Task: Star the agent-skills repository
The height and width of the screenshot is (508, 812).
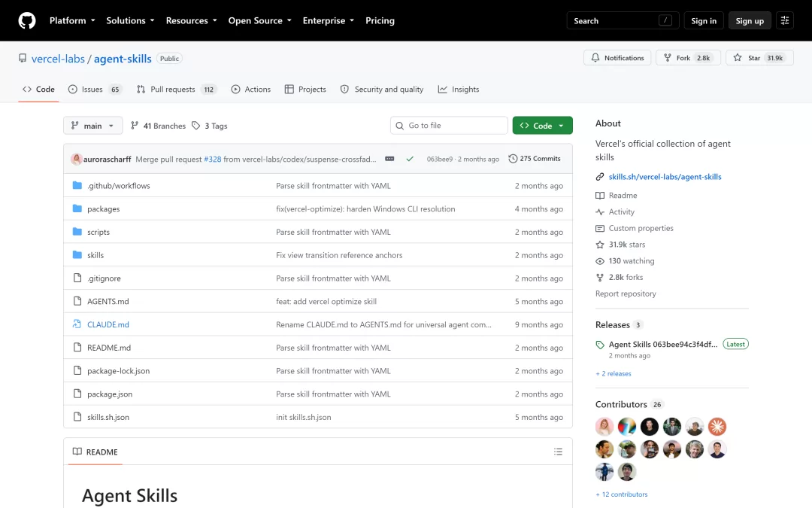Action: tap(759, 58)
